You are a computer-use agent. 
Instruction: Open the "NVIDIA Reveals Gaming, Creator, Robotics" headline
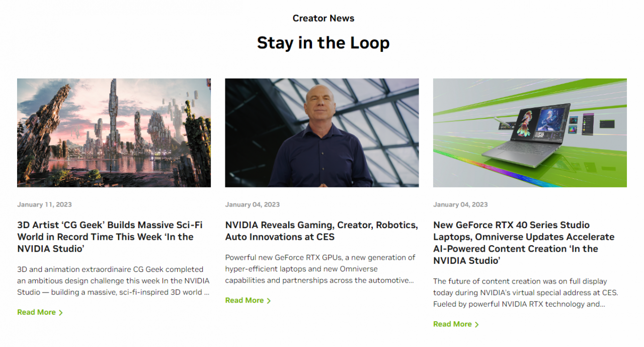(x=321, y=231)
